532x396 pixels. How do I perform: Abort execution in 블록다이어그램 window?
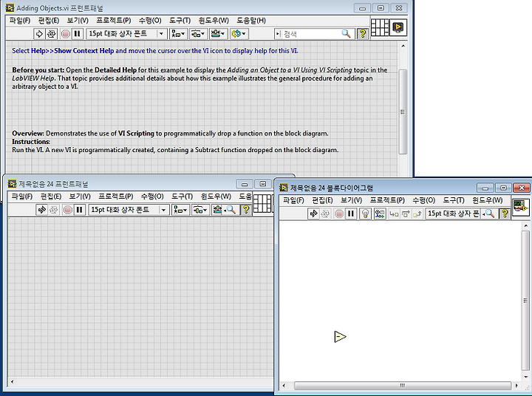339,214
